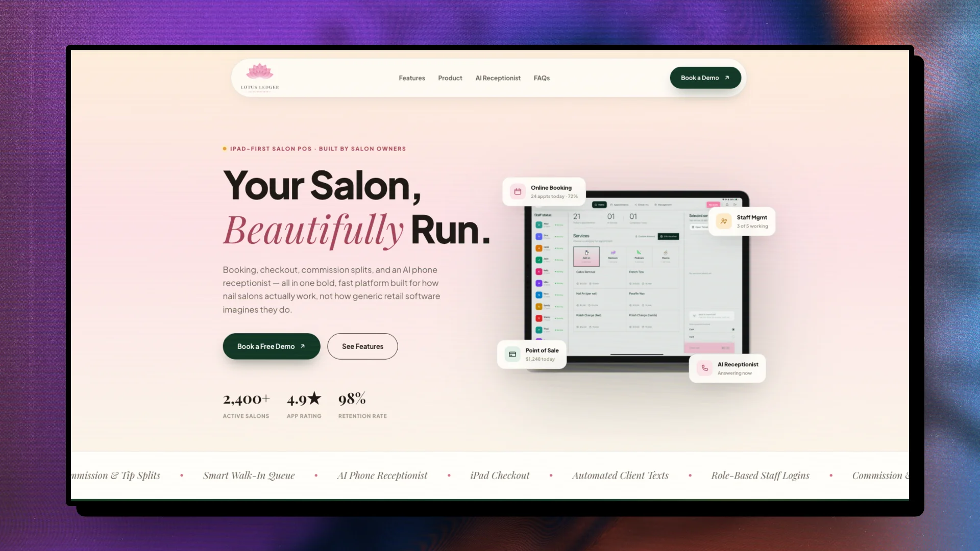The image size is (980, 551).
Task: Click the Nail Art (per nail) service
Action: (600, 299)
